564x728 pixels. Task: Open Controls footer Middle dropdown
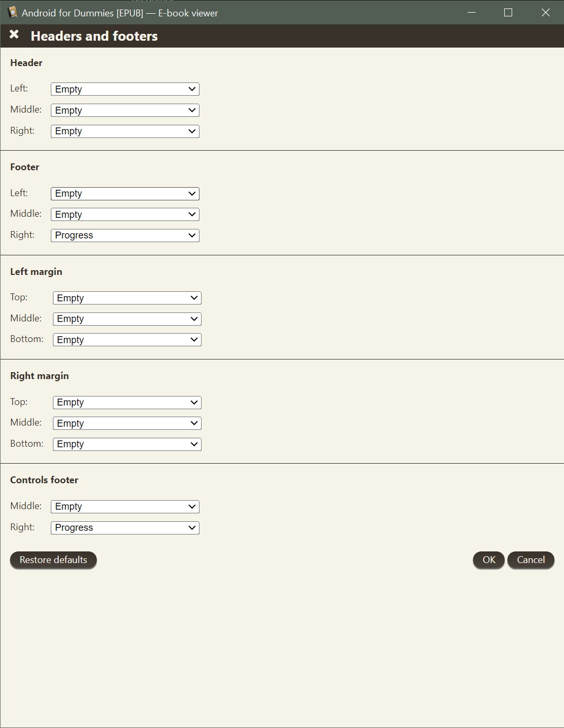tap(125, 506)
